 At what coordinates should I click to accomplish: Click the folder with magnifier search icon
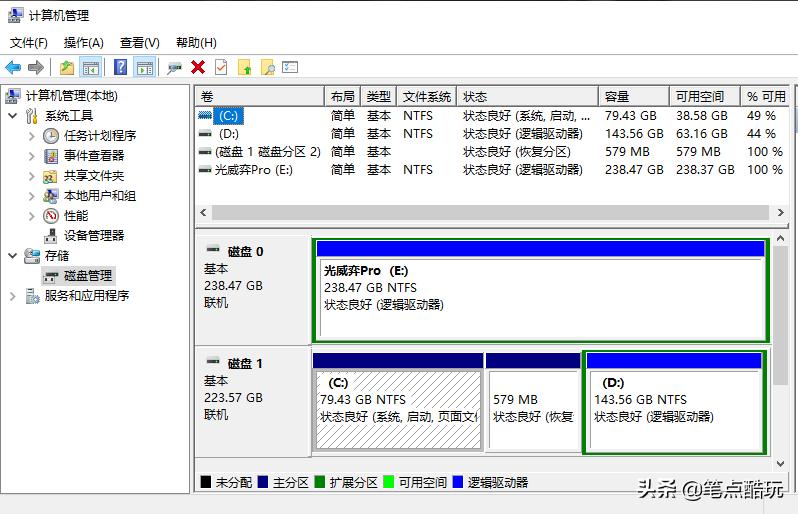point(268,67)
